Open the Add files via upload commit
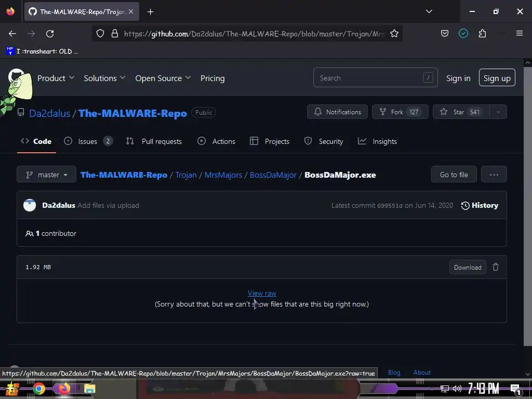The height and width of the screenshot is (399, 532). pos(108,205)
